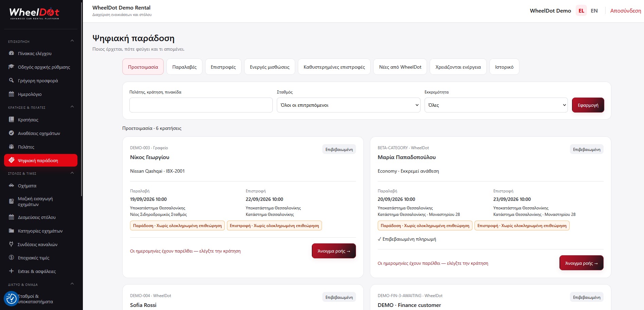
Task: Focus the Πελάτης, κράτηση, πινακίδα search field
Action: [201, 105]
